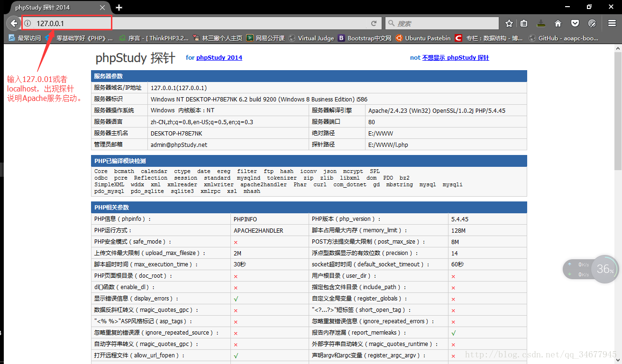Image resolution: width=622 pixels, height=364 pixels.
Task: Click the precision value 14
Action: [x=455, y=253]
